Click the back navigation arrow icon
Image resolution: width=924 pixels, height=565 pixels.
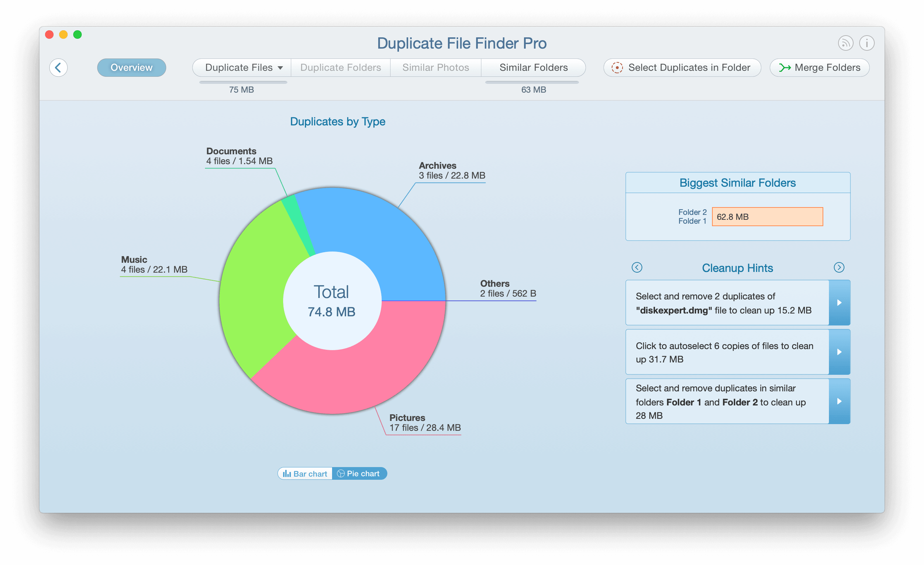tap(58, 68)
